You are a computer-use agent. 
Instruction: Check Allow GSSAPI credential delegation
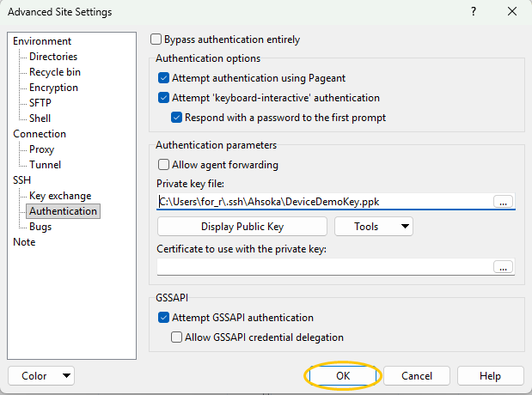pyautogui.click(x=176, y=337)
